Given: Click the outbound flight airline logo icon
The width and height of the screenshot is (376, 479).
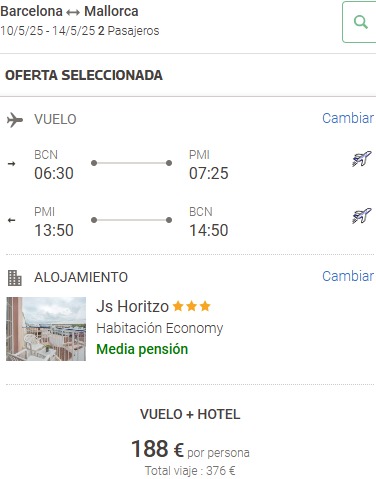Looking at the screenshot, I should click(x=362, y=159).
